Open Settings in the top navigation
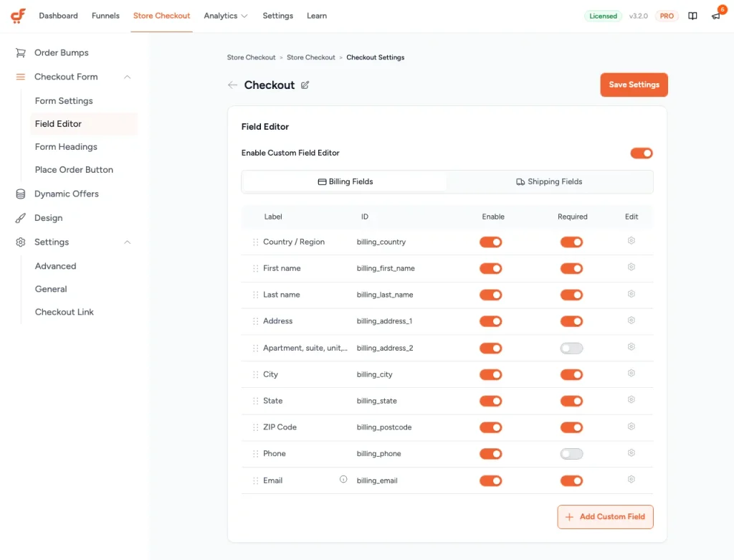The height and width of the screenshot is (560, 734). pyautogui.click(x=277, y=16)
